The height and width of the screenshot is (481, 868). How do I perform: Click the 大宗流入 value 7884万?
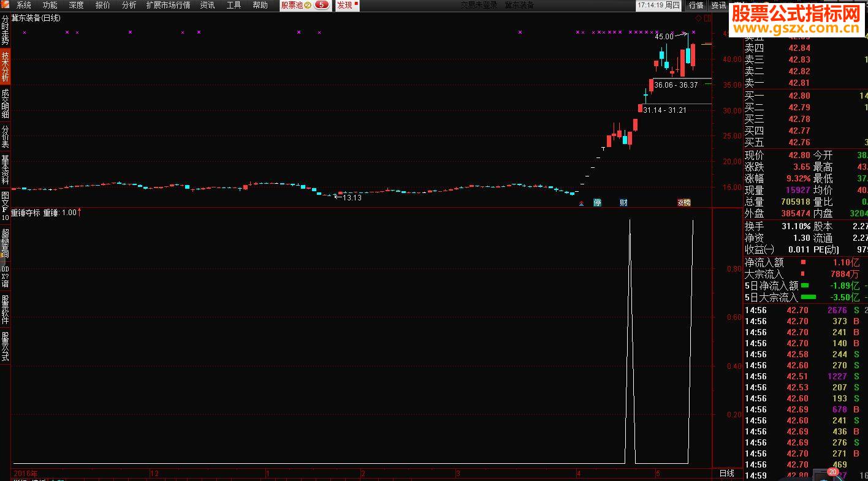coord(845,274)
